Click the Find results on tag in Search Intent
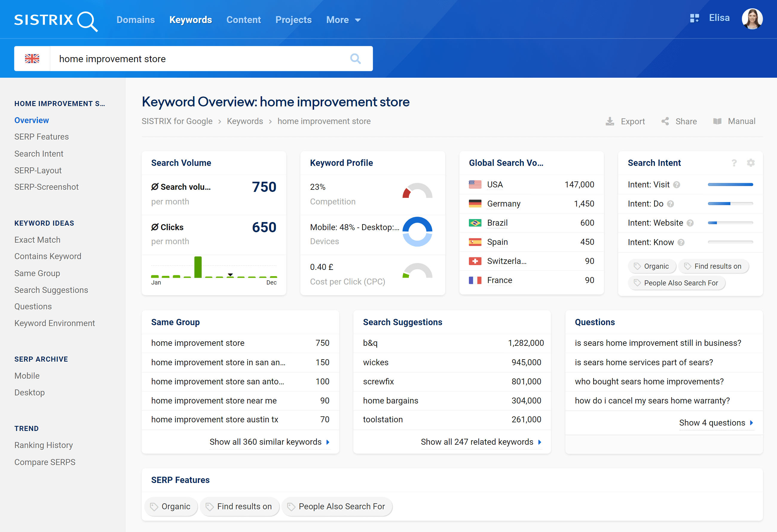The image size is (777, 532). coord(713,266)
